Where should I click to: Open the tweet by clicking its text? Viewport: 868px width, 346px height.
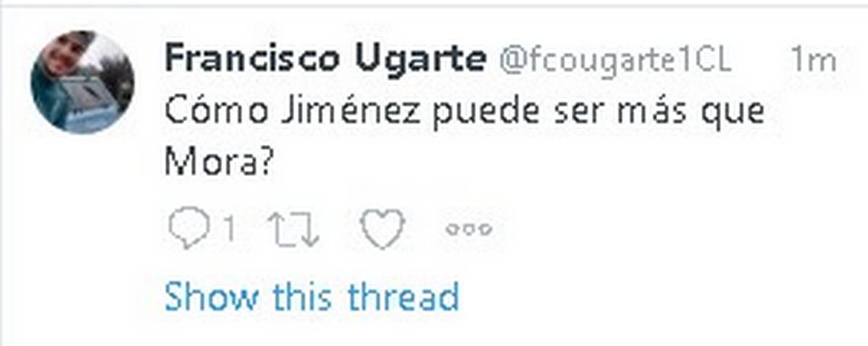(464, 137)
